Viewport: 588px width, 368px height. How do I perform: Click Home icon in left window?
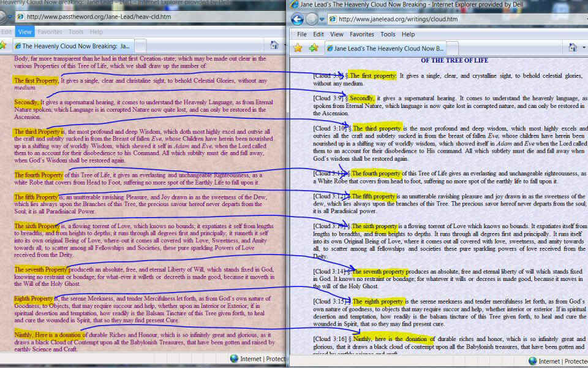coord(274,45)
